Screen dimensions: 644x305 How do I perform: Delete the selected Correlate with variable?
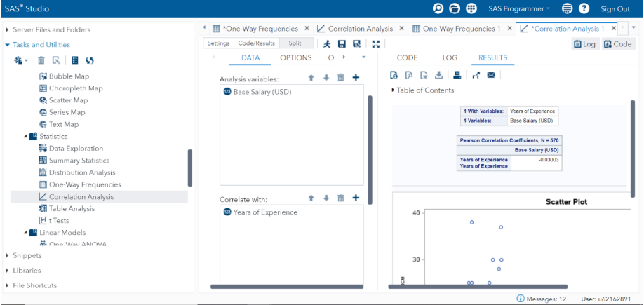pyautogui.click(x=341, y=198)
